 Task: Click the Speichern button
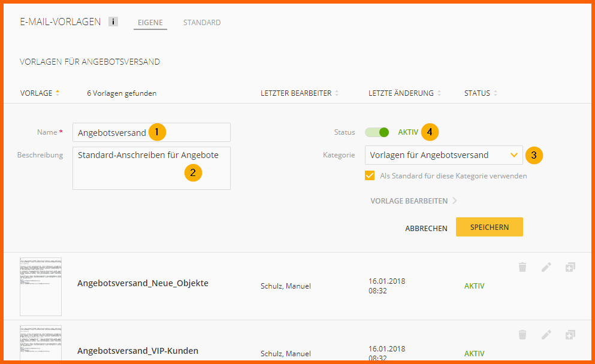[x=489, y=227]
